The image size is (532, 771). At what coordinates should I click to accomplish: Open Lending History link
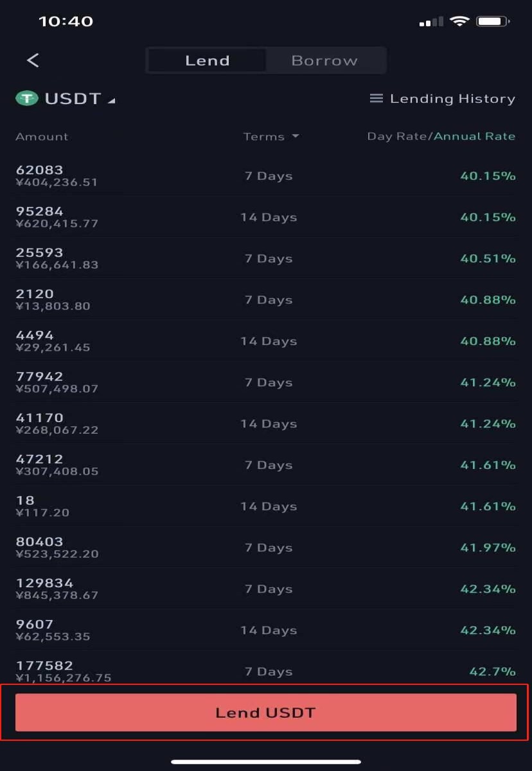[x=452, y=98]
